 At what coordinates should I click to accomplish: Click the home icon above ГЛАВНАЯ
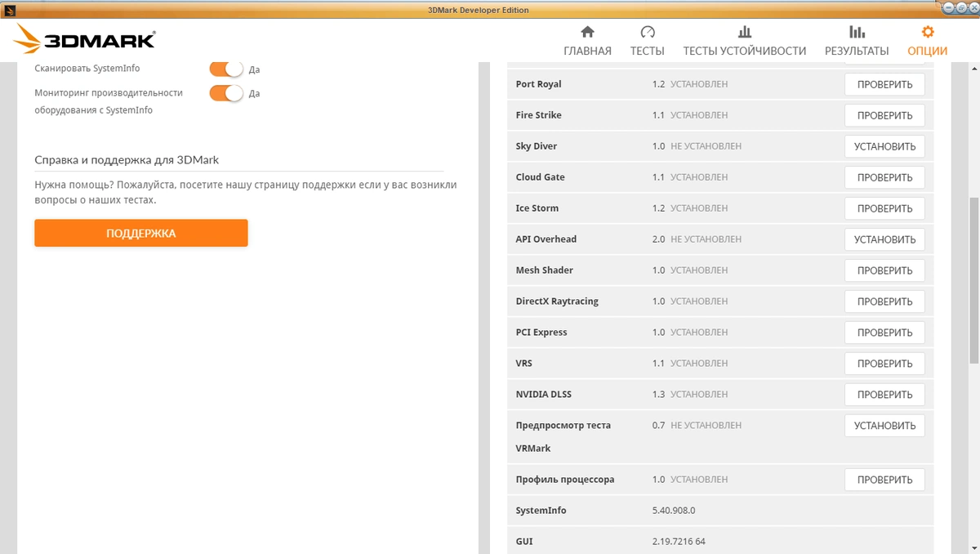[x=587, y=32]
